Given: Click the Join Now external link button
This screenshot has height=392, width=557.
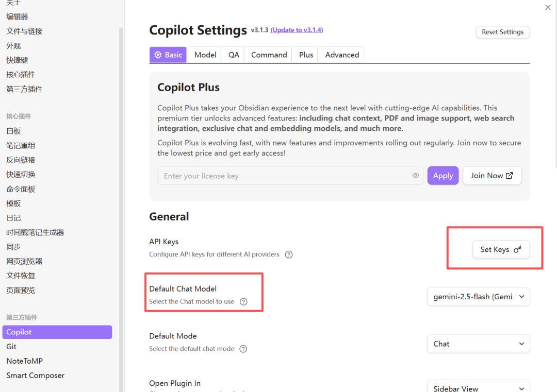Looking at the screenshot, I should (492, 176).
